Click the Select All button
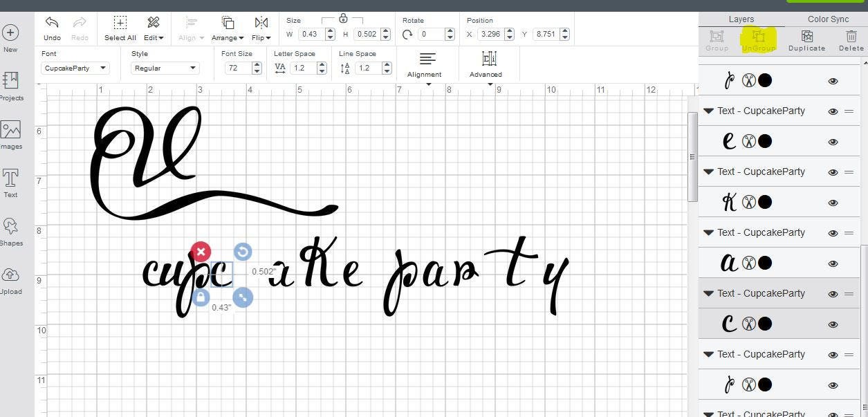The height and width of the screenshot is (417, 868). (x=120, y=28)
